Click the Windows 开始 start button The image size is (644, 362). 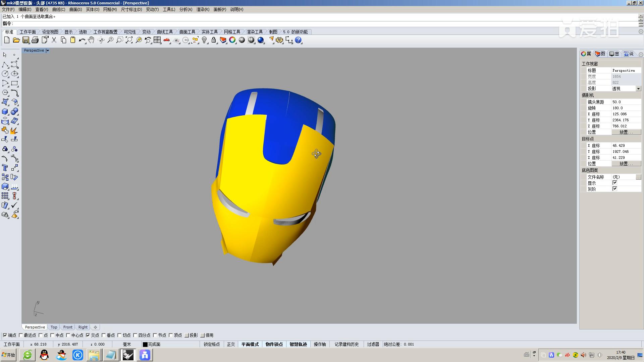[9, 355]
